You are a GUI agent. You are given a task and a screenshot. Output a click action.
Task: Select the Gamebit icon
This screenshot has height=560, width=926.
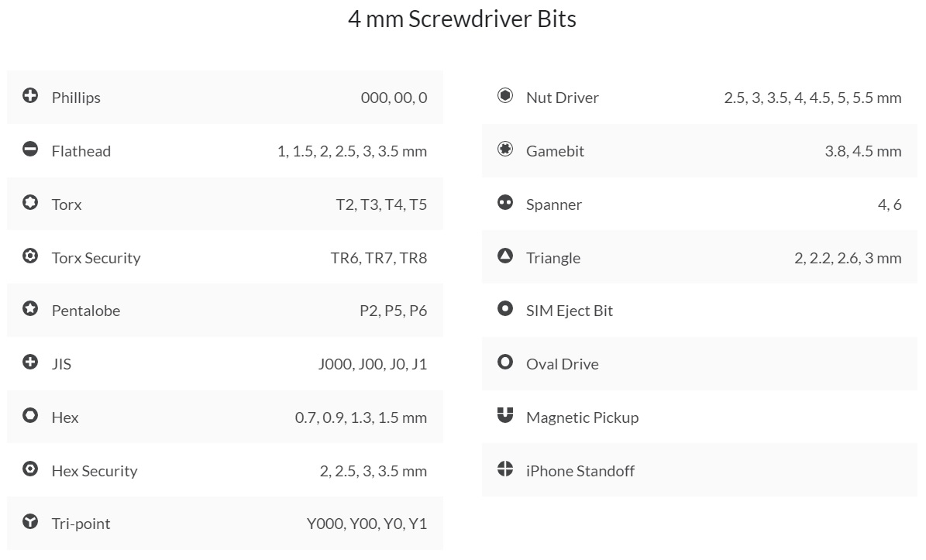click(505, 149)
